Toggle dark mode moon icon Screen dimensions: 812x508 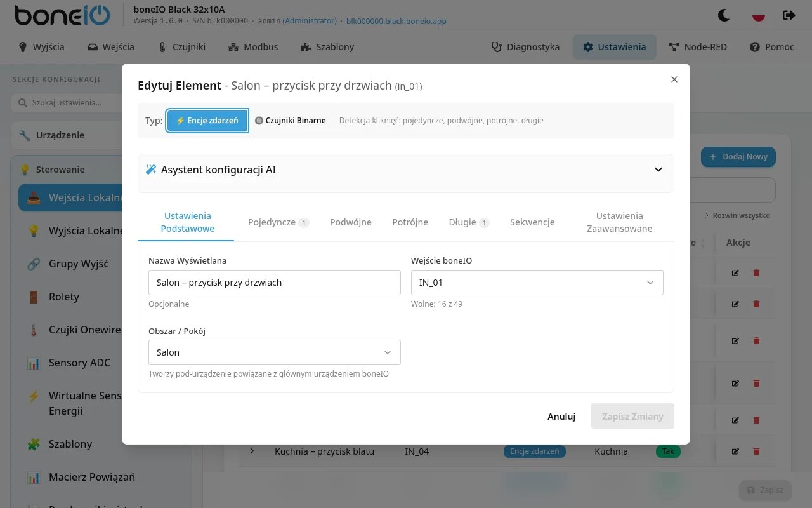click(x=724, y=15)
